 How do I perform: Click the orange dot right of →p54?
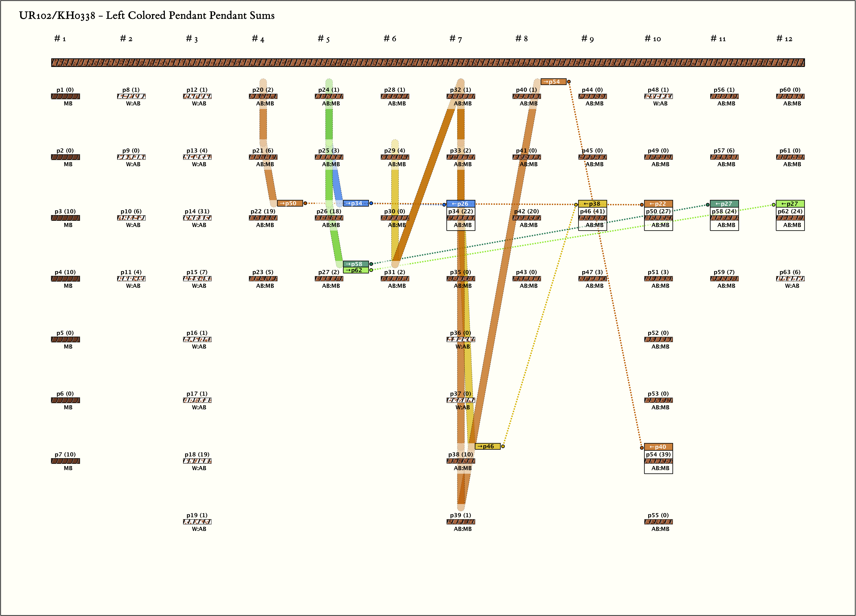(569, 81)
